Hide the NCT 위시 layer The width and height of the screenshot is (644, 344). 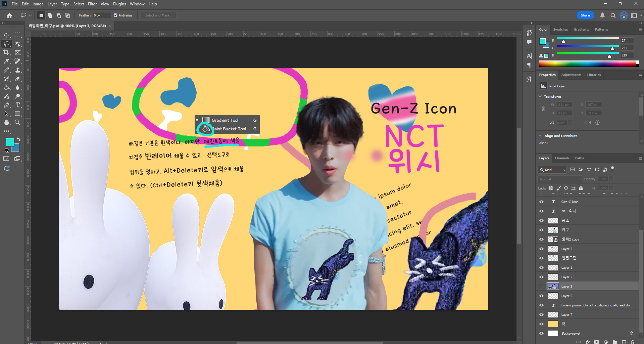[541, 211]
